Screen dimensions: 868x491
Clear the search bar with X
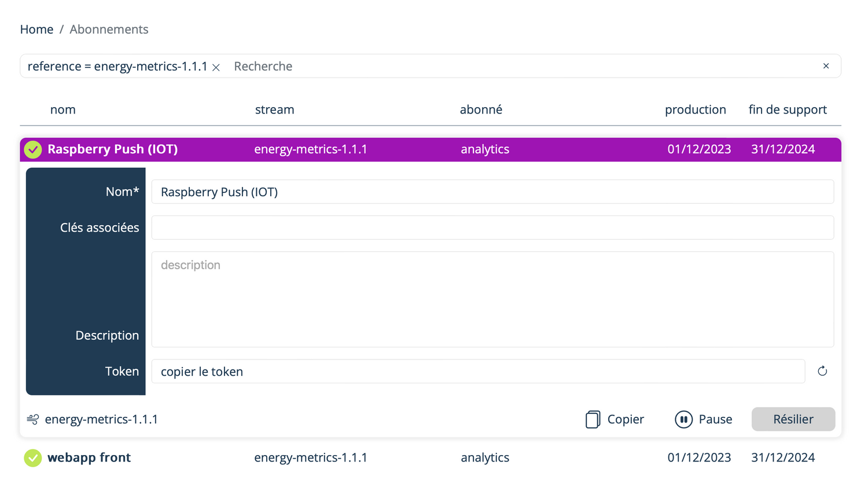826,66
